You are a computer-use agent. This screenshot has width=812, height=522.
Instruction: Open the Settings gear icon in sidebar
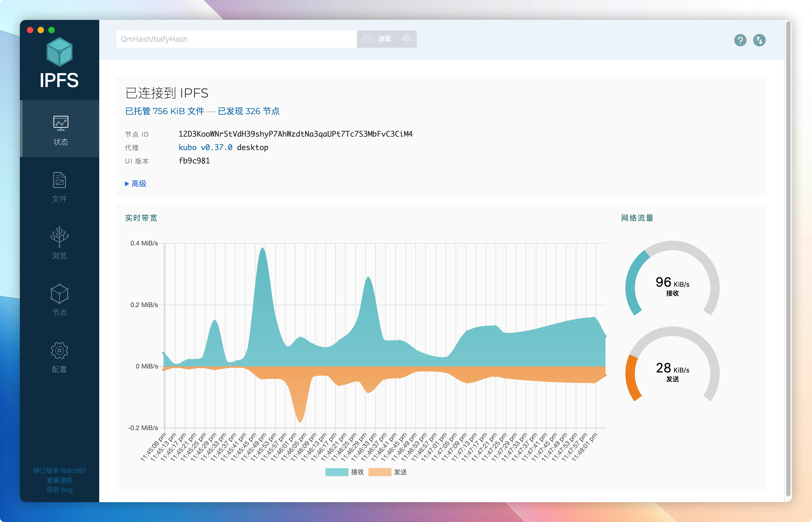pos(59,351)
